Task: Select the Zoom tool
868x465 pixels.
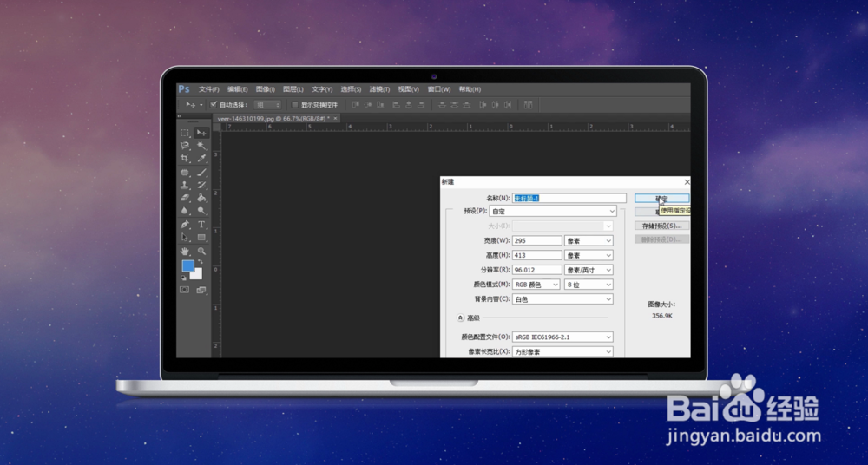Action: tap(201, 252)
